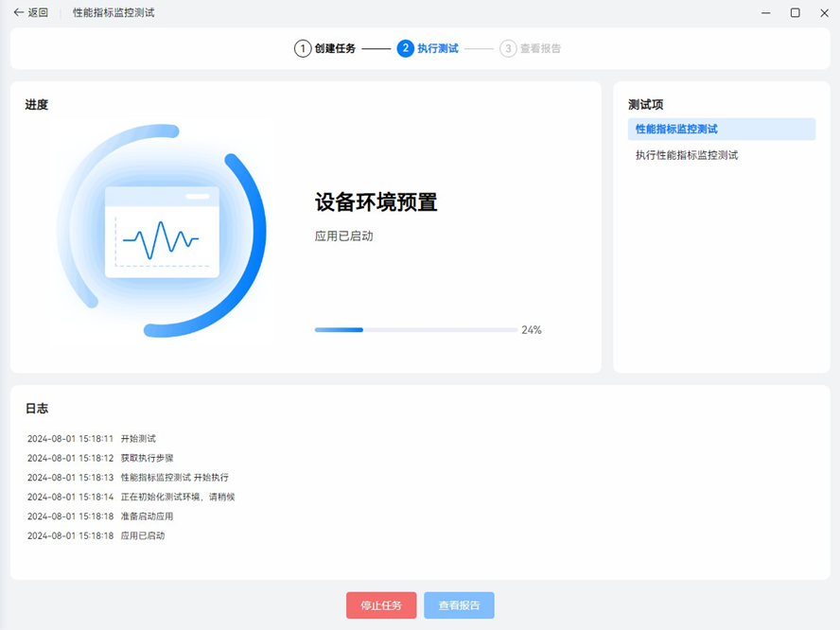This screenshot has height=630, width=840.
Task: Click the 开始测试 log entry
Action: pyautogui.click(x=138, y=439)
